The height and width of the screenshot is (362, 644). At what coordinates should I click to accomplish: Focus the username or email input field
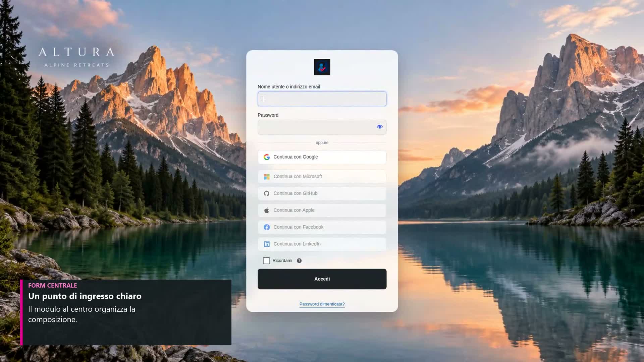coord(322,99)
